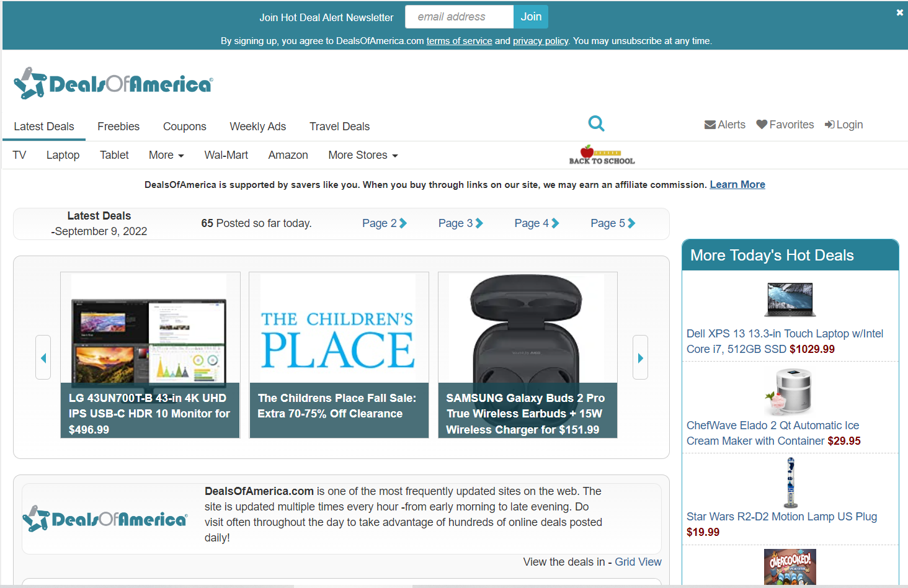Open the DealsOfAmerica header logo
The image size is (908, 588).
[x=113, y=83]
